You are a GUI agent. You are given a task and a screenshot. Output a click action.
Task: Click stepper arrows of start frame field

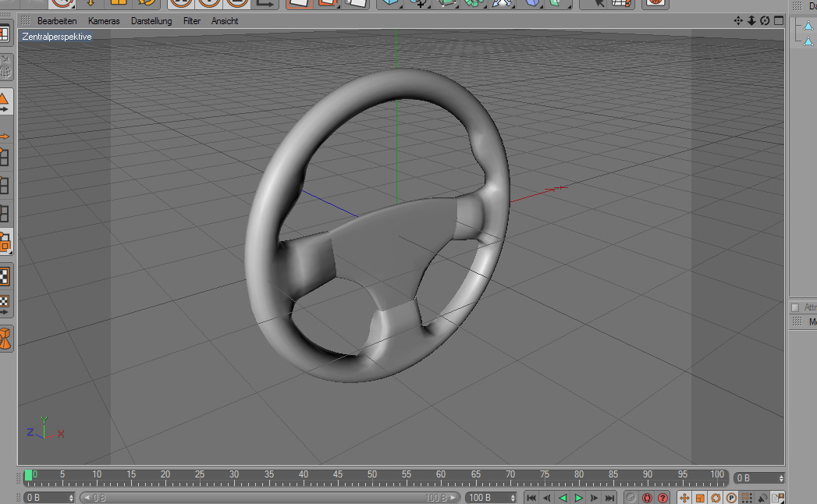71,498
